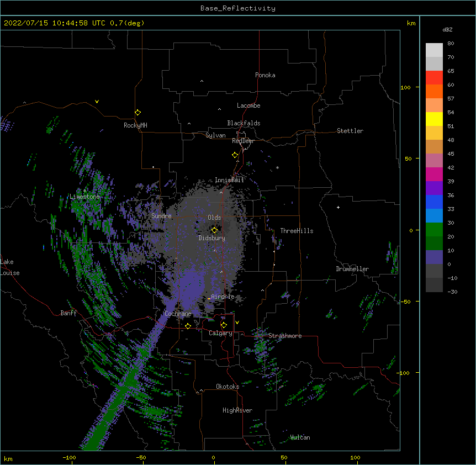The height and width of the screenshot is (465, 476).
Task: Select the yellow diamond marker south of RedDeer
Action: 235,155
